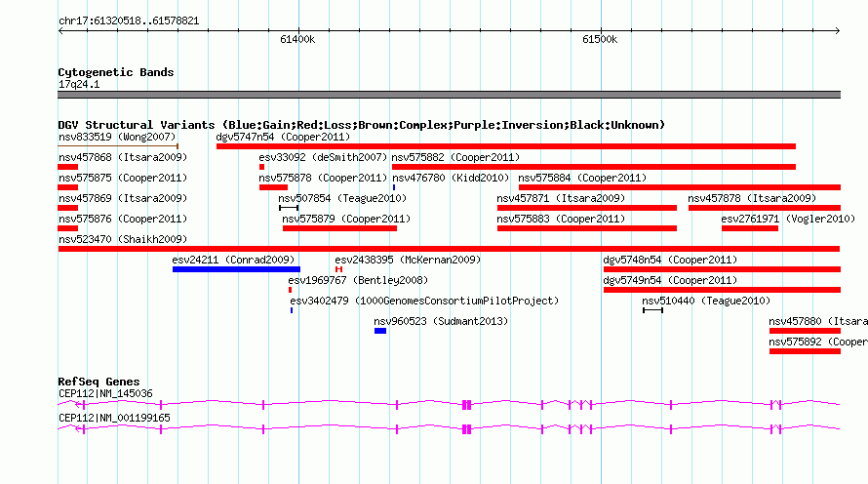Click the Cytogenetic Bands track title

[116, 72]
